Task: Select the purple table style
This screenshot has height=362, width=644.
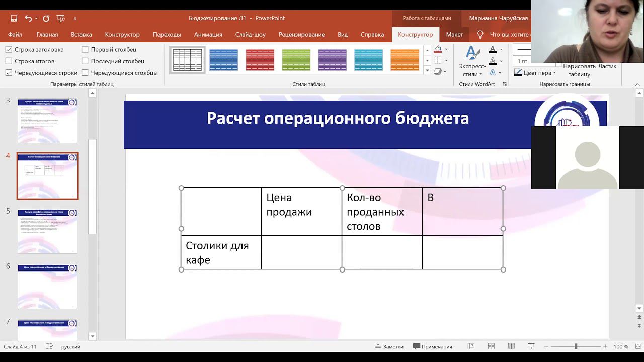Action: (333, 60)
